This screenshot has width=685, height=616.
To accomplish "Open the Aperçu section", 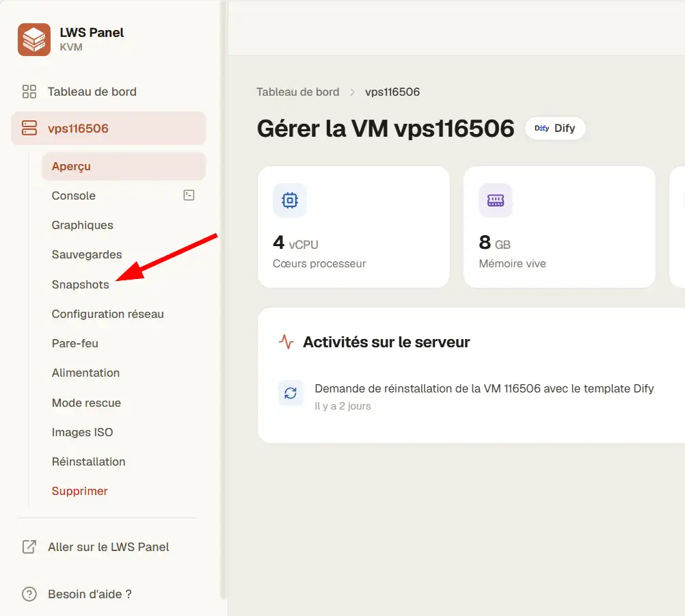I will 124,166.
